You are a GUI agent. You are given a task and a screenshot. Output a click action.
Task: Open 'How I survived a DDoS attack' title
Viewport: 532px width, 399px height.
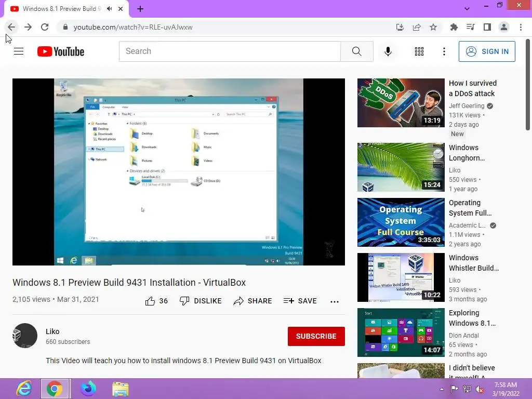[x=473, y=88]
